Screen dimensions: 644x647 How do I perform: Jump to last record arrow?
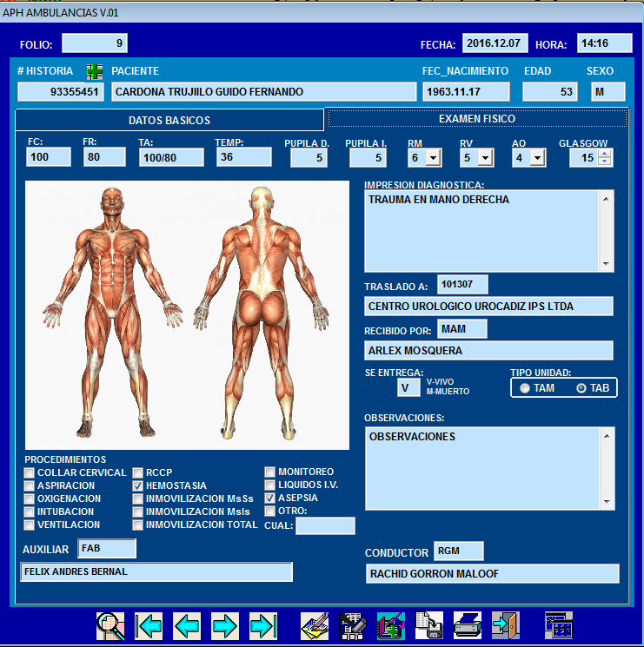263,626
